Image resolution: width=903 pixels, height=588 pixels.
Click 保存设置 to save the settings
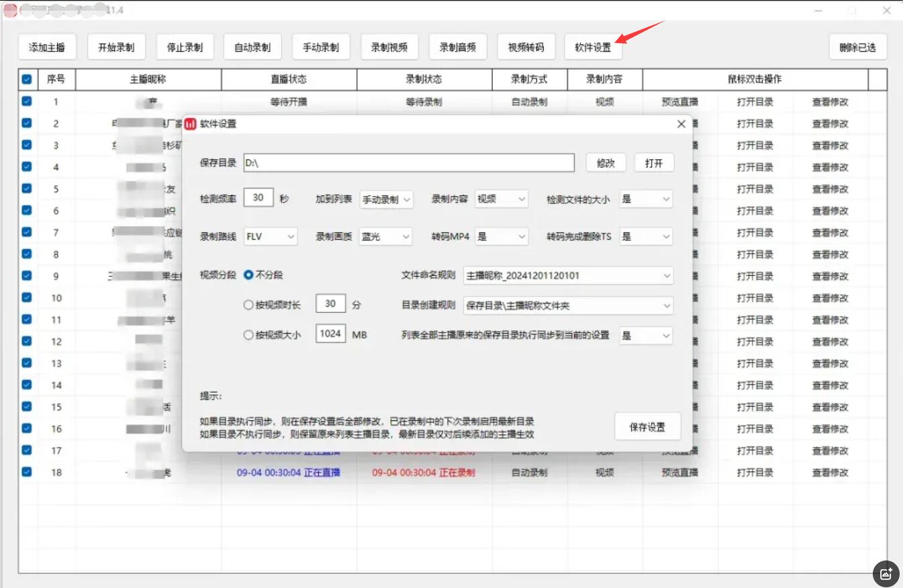tap(647, 426)
